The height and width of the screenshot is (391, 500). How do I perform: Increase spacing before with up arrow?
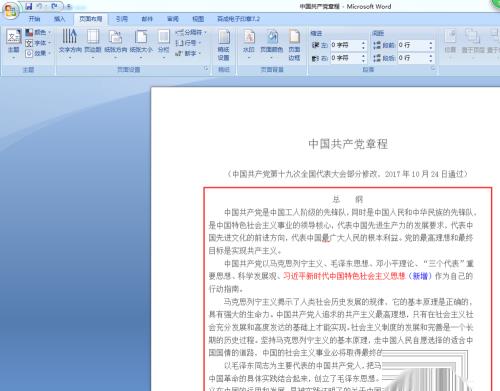431,43
